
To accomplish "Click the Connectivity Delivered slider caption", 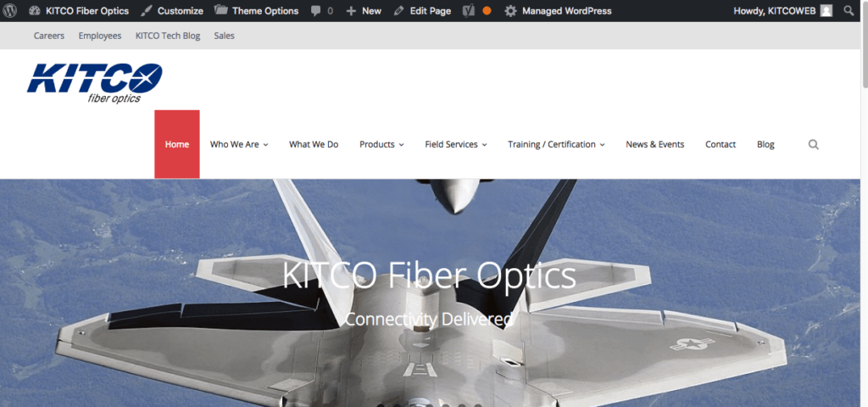I will click(429, 319).
